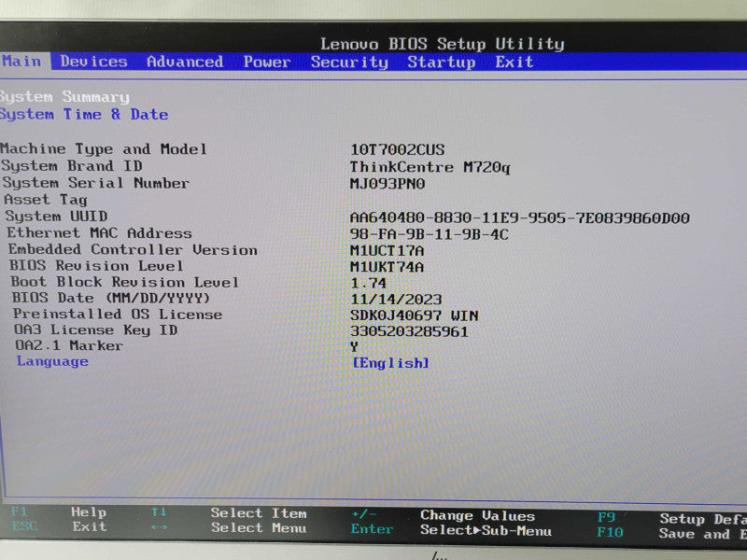Click the Lenovo BIOS Setup Utility title
This screenshot has width=747, height=560.
(x=443, y=44)
